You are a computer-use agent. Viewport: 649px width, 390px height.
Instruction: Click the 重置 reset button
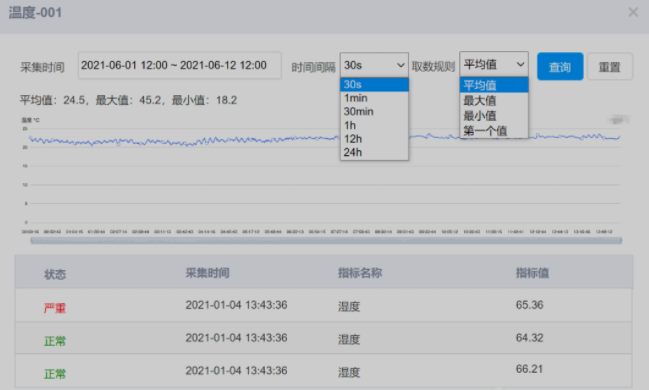click(610, 66)
